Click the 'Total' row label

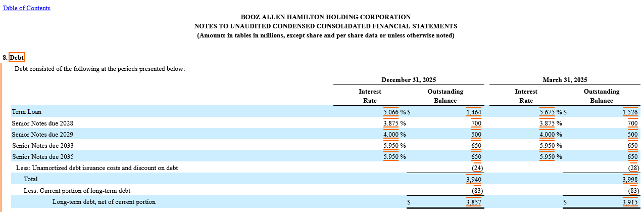(x=31, y=179)
